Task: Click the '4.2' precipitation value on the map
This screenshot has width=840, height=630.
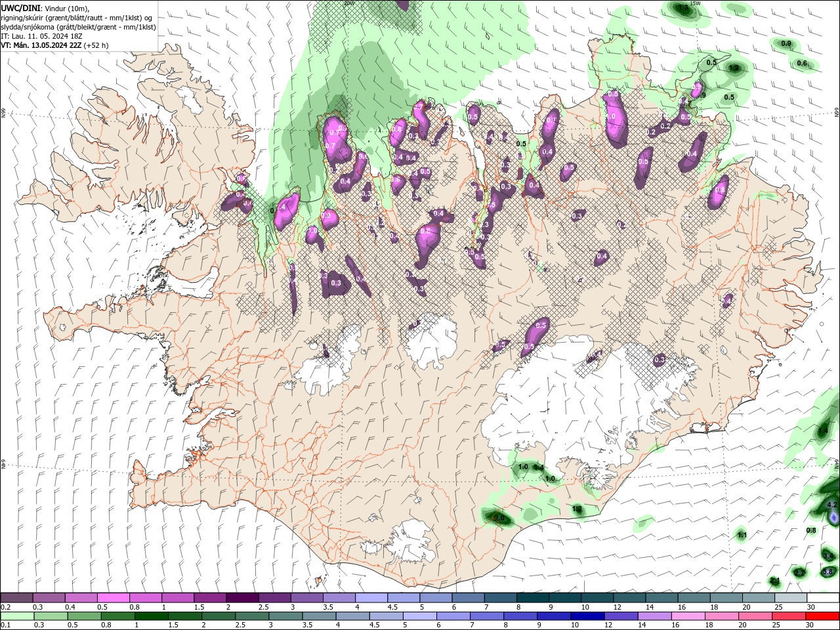Action: [832, 505]
